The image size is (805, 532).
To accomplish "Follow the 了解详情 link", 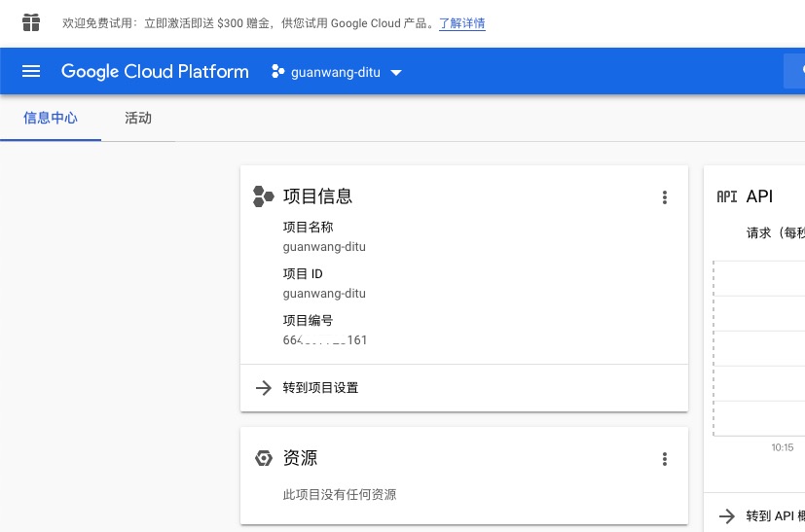I will tap(462, 23).
